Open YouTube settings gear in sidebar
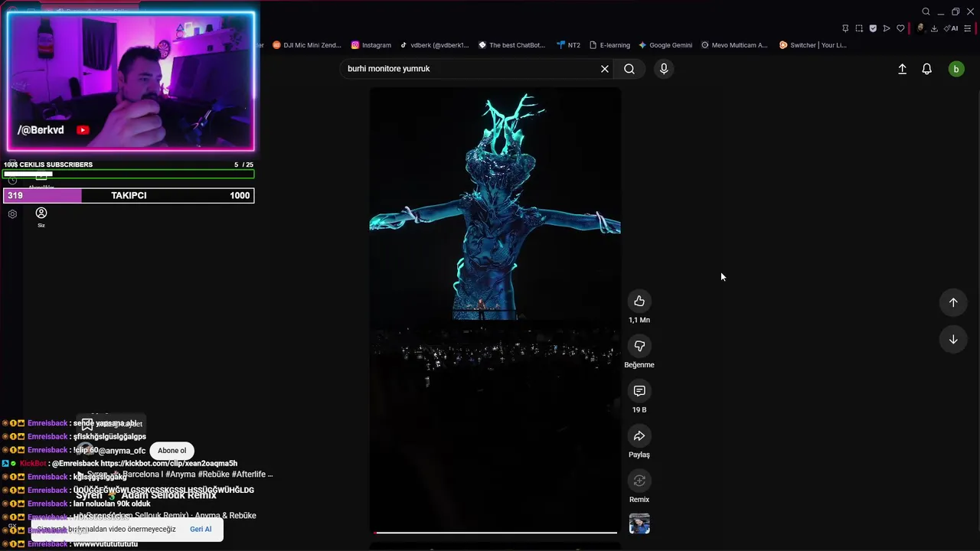The width and height of the screenshot is (980, 551). click(x=12, y=214)
